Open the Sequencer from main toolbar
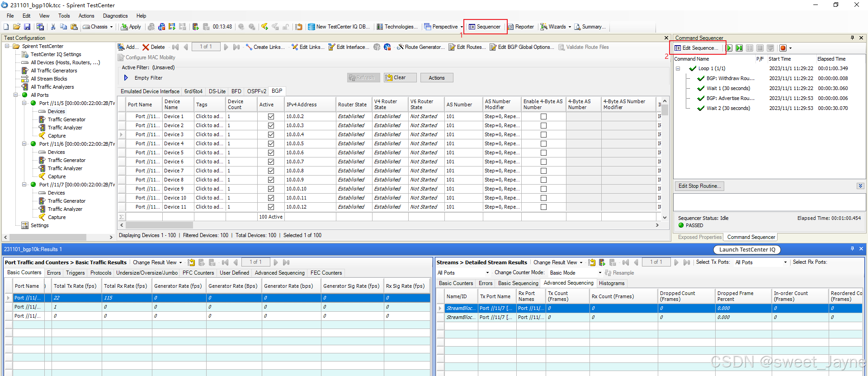Image resolution: width=868 pixels, height=376 pixels. coord(485,27)
